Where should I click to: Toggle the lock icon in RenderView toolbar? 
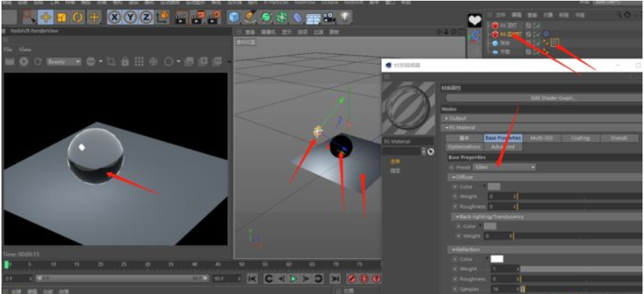pyautogui.click(x=125, y=62)
